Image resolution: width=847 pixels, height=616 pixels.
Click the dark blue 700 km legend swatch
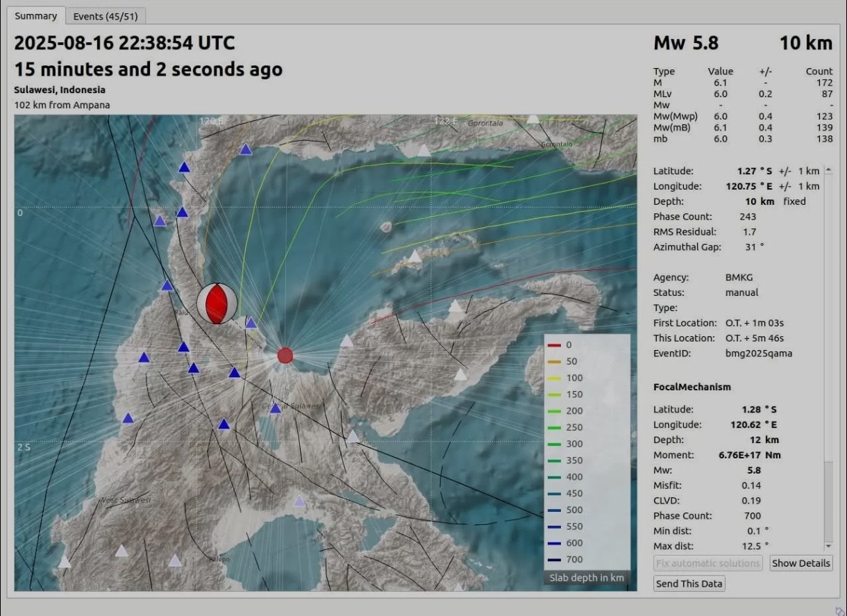554,560
